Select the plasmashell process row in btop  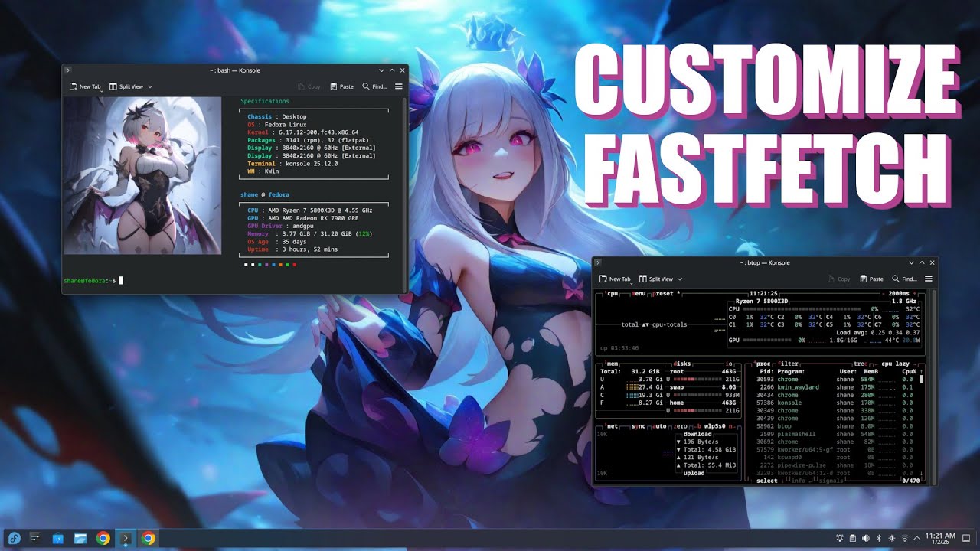pyautogui.click(x=835, y=434)
